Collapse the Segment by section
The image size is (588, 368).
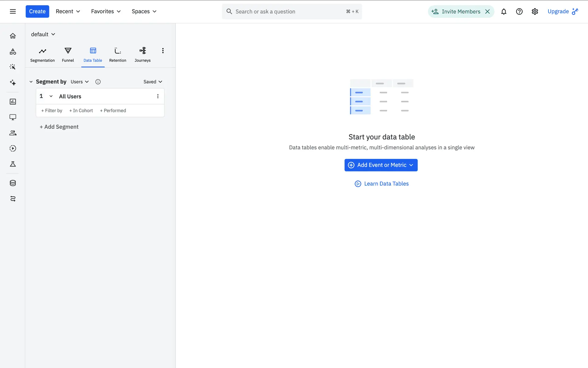pyautogui.click(x=31, y=82)
